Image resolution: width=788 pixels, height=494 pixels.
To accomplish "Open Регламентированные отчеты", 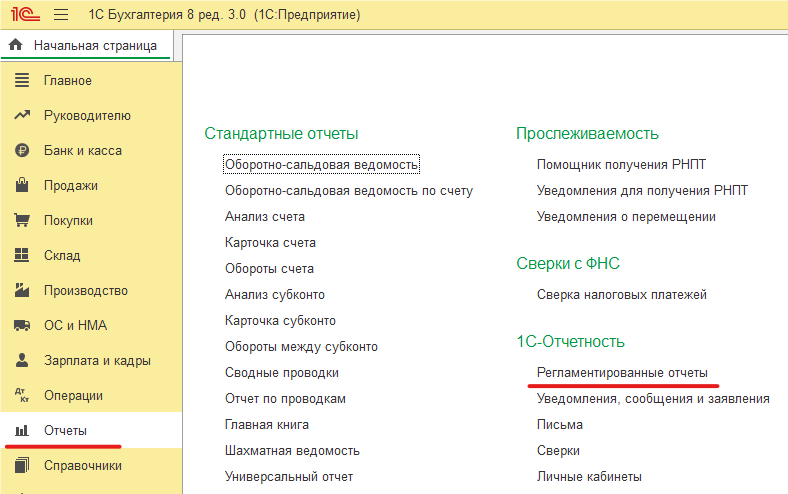I will (622, 372).
